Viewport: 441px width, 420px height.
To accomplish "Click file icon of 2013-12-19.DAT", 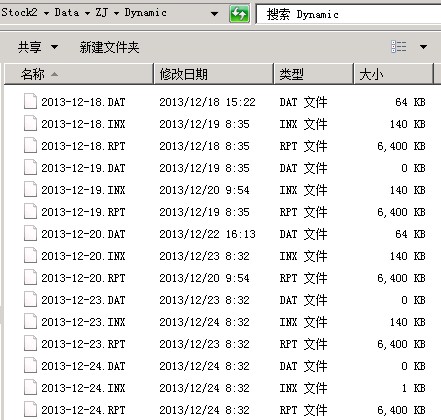I will (x=30, y=168).
